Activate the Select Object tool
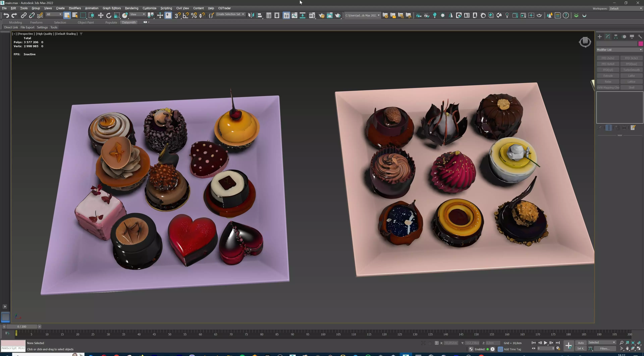 pos(67,15)
